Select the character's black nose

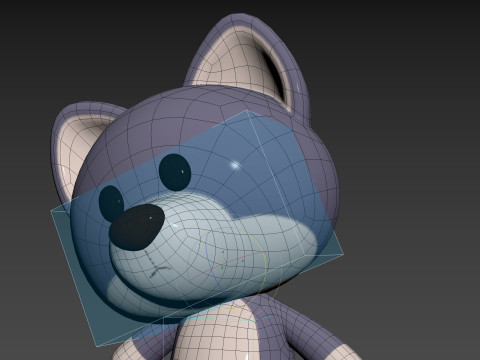[137, 227]
